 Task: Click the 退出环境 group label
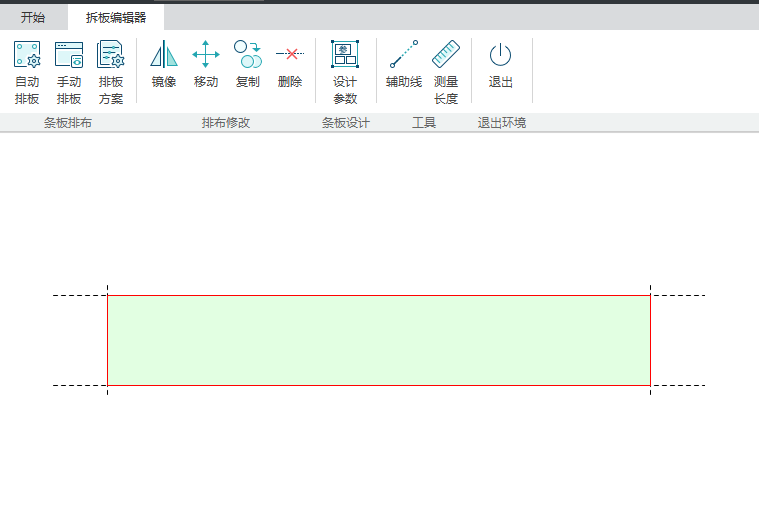pyautogui.click(x=501, y=123)
